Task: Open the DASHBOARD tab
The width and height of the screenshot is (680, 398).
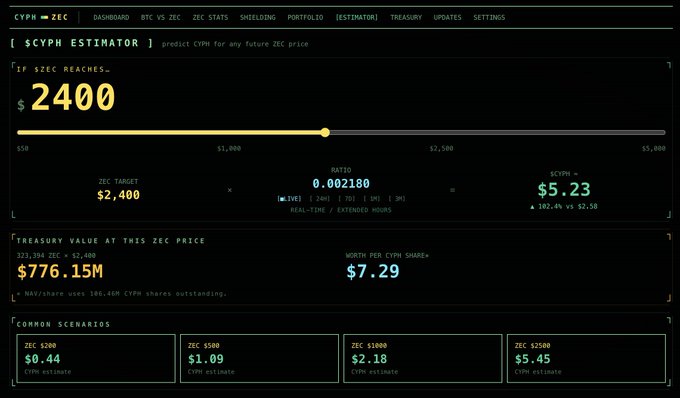Action: pyautogui.click(x=111, y=17)
